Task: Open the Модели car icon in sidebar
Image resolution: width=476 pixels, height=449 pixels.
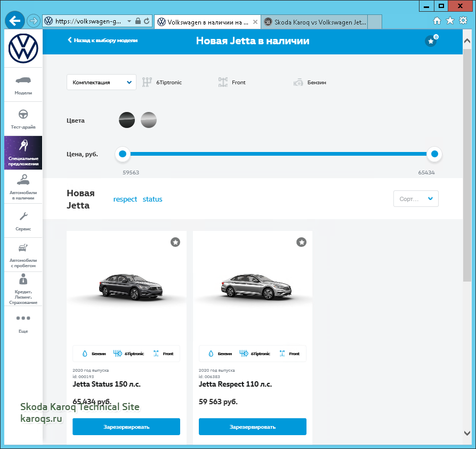Action: [x=23, y=81]
